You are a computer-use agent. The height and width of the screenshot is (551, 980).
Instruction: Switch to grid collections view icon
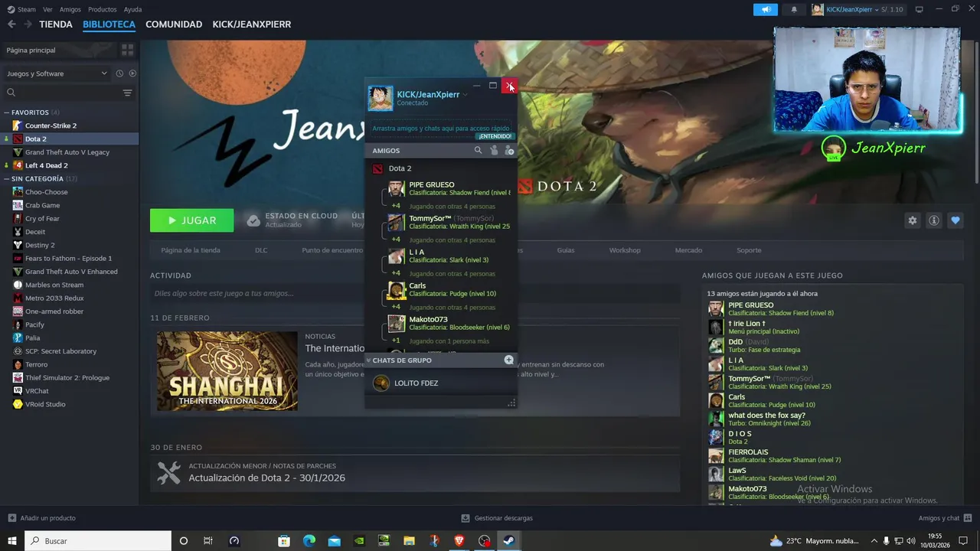click(x=127, y=50)
